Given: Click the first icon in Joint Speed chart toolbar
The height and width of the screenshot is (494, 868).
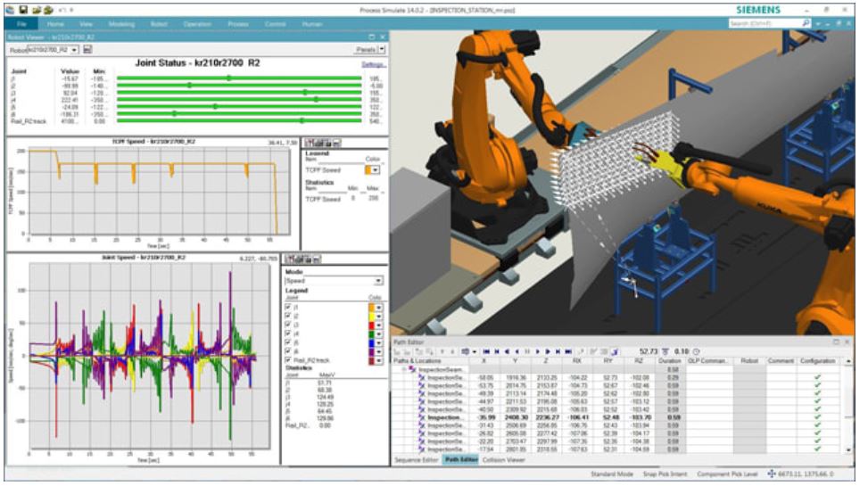Looking at the screenshot, I should (x=290, y=259).
